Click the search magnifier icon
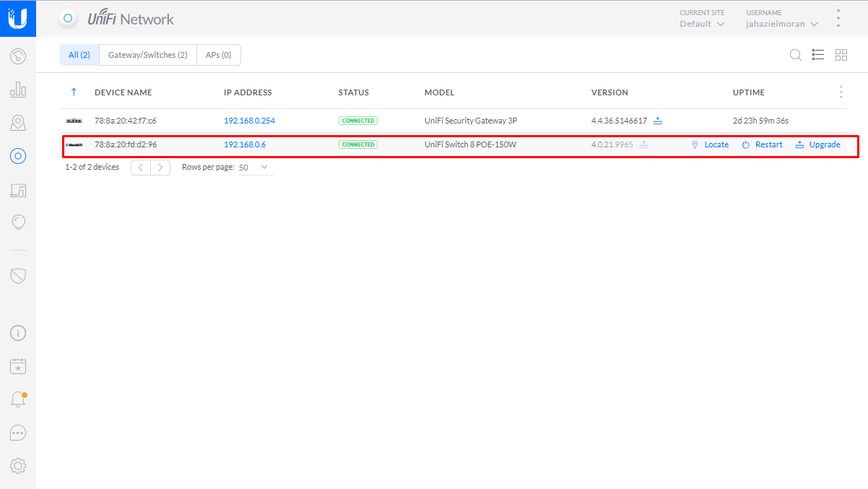The width and height of the screenshot is (868, 489). tap(795, 55)
